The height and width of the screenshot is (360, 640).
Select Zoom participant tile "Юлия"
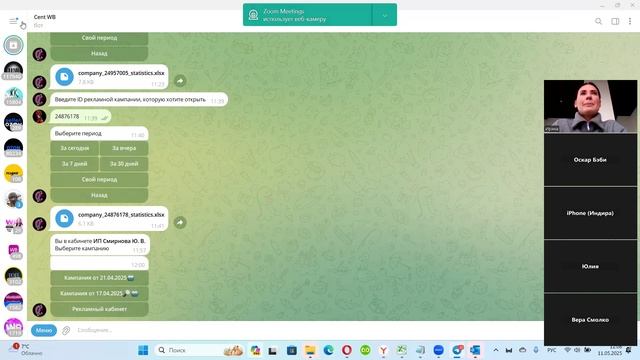590,266
